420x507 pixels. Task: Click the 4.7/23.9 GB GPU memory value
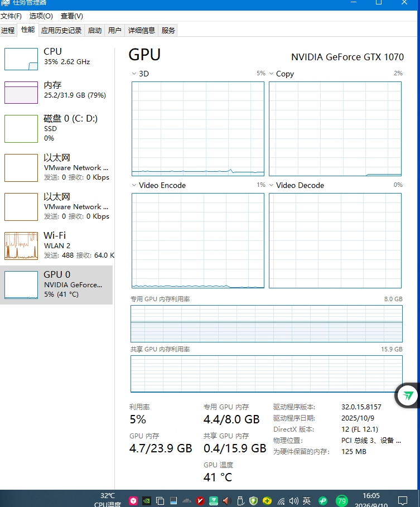pyautogui.click(x=161, y=448)
